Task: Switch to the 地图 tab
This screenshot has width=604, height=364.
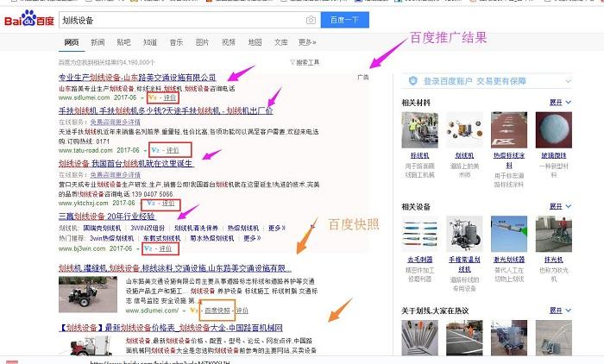Action: [255, 42]
